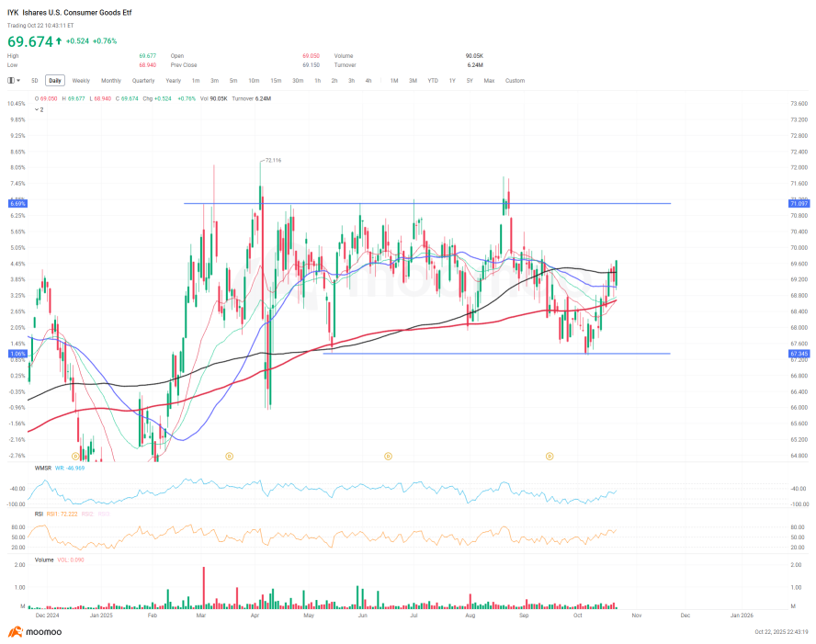Select the 67.345 support price tag
Screen dimensions: 816x644
click(798, 353)
